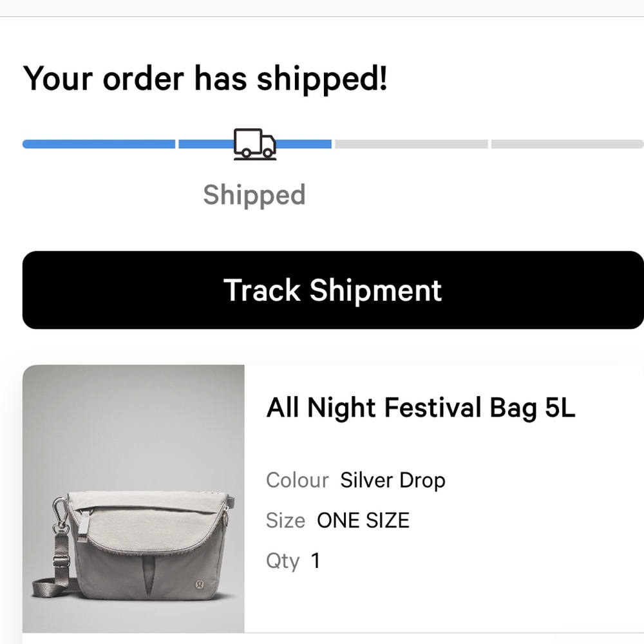Tap the truck wheel icon on the tracker
The width and height of the screenshot is (644, 644).
point(247,153)
